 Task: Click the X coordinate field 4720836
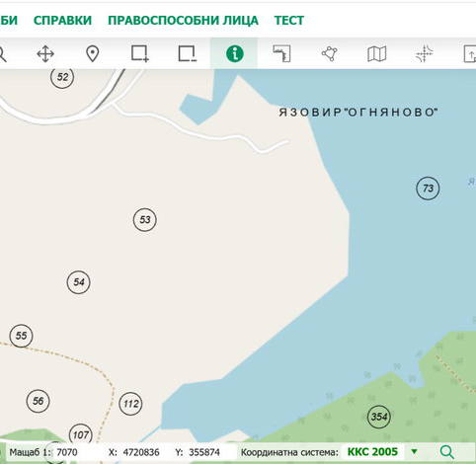[x=141, y=452]
